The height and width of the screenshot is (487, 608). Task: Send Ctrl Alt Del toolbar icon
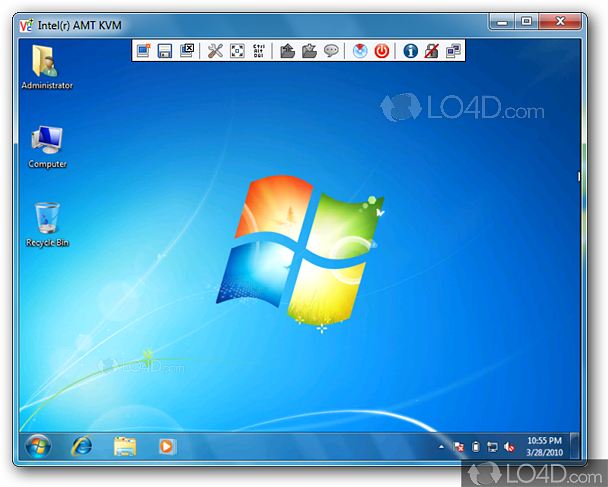259,51
